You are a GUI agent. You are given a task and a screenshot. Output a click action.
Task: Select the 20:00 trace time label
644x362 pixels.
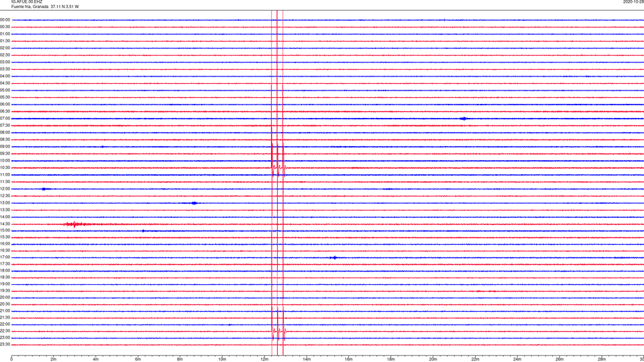click(5, 297)
